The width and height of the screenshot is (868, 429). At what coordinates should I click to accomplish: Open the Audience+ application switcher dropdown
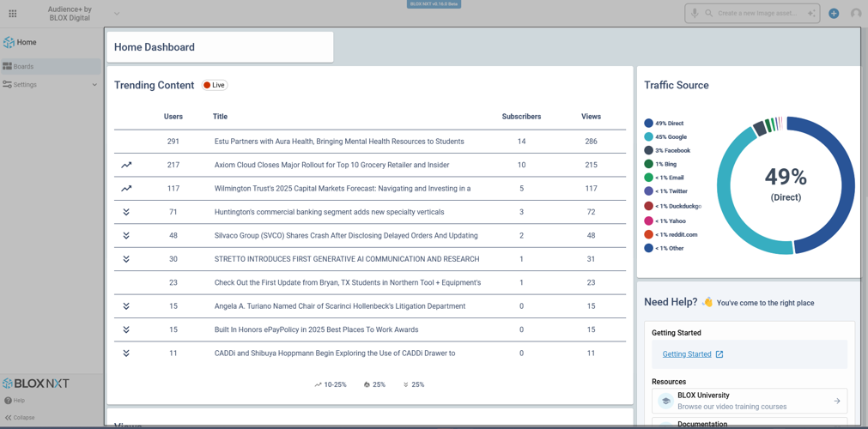[117, 14]
